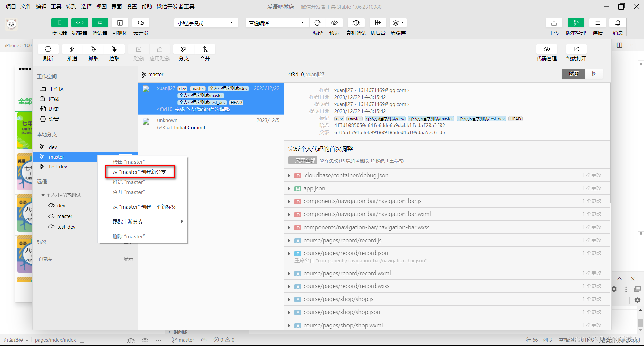This screenshot has width=644, height=346.
Task: Click the compile (编译) refresh icon
Action: tap(317, 23)
